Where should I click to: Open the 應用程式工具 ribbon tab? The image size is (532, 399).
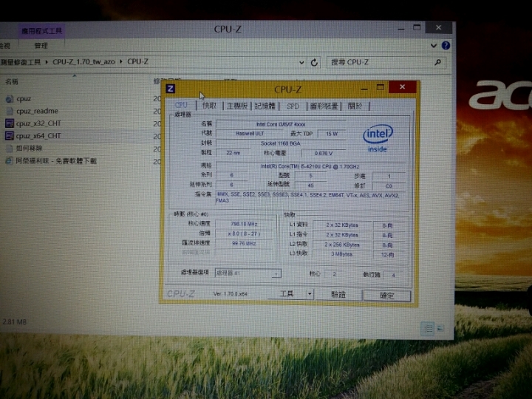41,31
